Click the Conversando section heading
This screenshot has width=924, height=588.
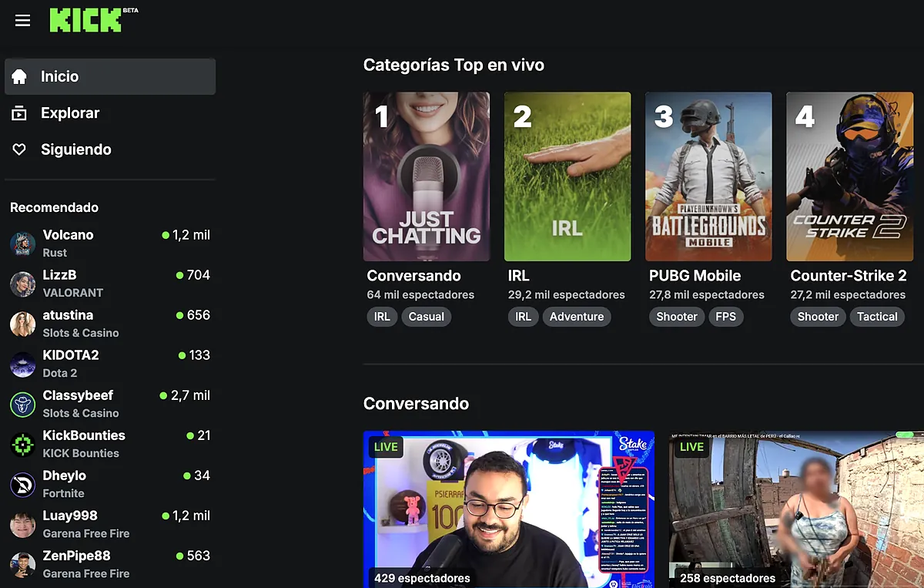coord(416,403)
